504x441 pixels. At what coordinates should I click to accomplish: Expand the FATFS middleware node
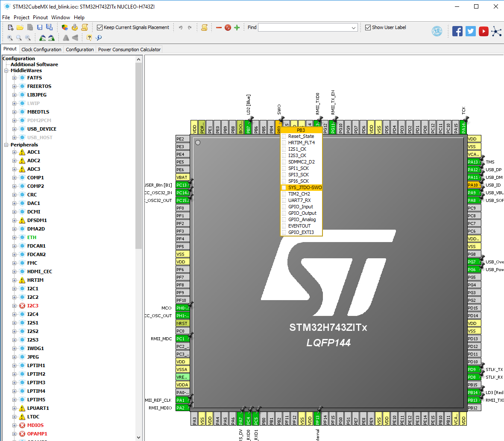pyautogui.click(x=14, y=78)
